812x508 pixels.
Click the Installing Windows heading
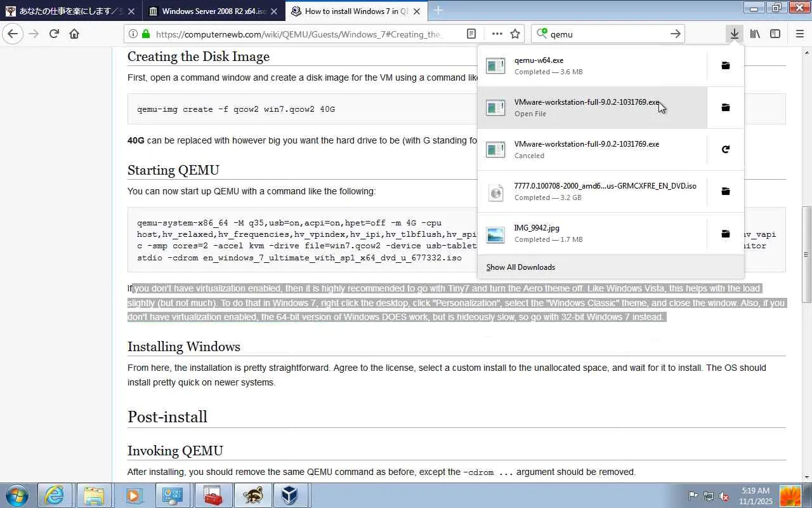184,347
